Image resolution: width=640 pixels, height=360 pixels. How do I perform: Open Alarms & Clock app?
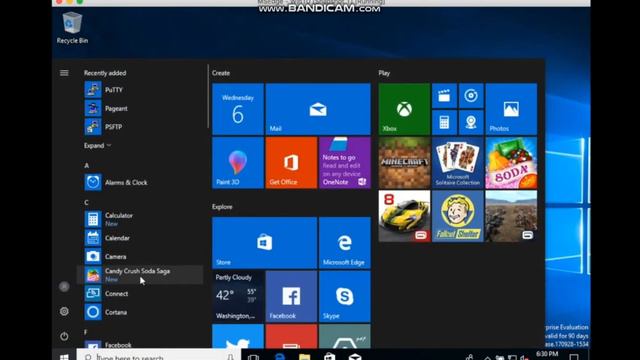pyautogui.click(x=141, y=182)
